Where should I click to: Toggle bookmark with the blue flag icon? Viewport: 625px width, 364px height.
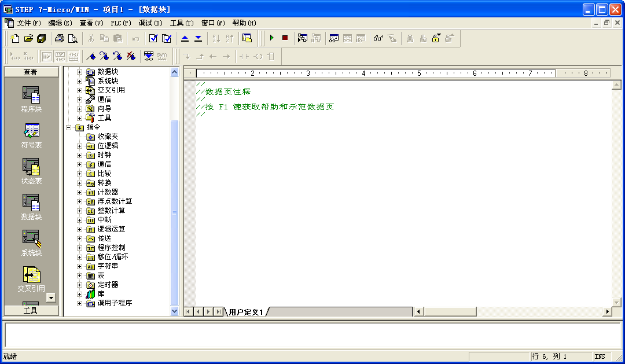90,56
